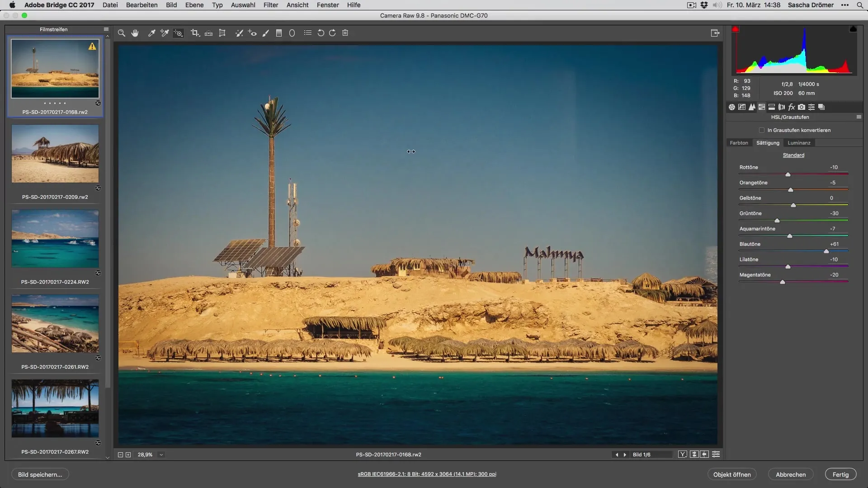Click the Magentatöne slider handle
Viewport: 868px width, 488px height.
pyautogui.click(x=783, y=282)
